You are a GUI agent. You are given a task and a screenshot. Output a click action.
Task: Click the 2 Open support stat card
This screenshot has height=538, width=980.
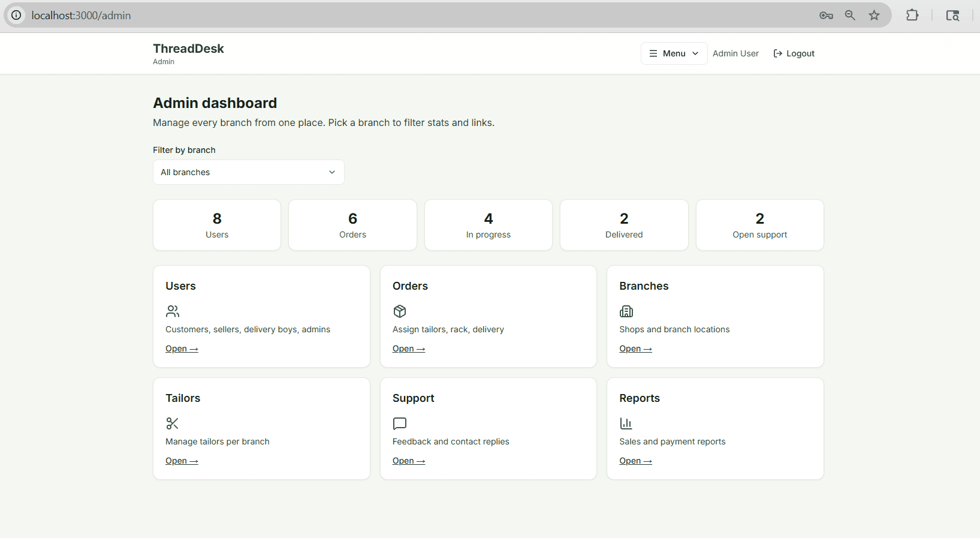tap(760, 225)
